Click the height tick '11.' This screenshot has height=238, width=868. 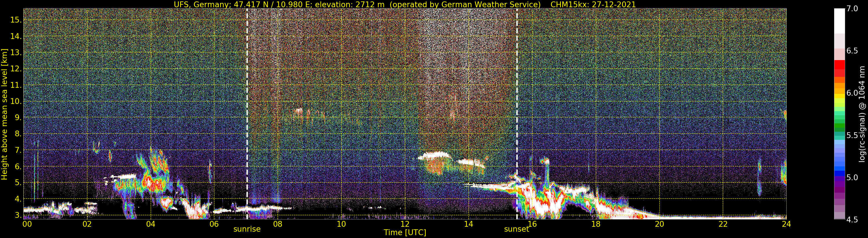16,85
